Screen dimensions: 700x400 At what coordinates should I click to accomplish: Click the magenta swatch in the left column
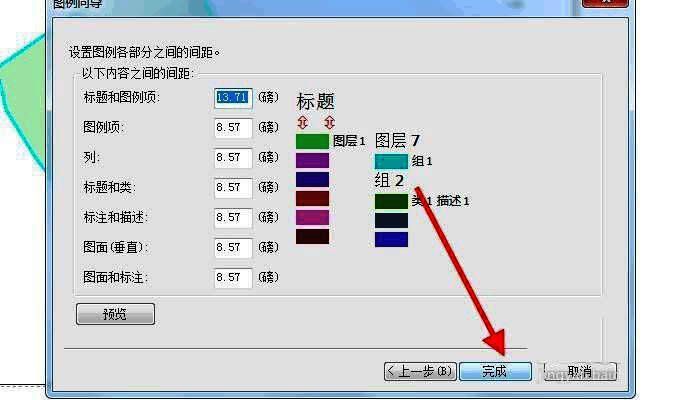coord(312,217)
